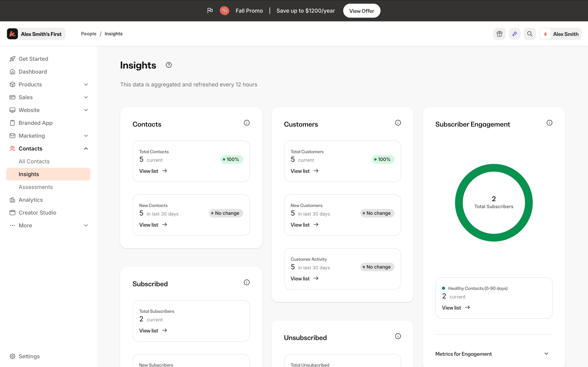Screen dimensions: 588x367
Task: View list under Total Contacts
Action: (x=153, y=171)
